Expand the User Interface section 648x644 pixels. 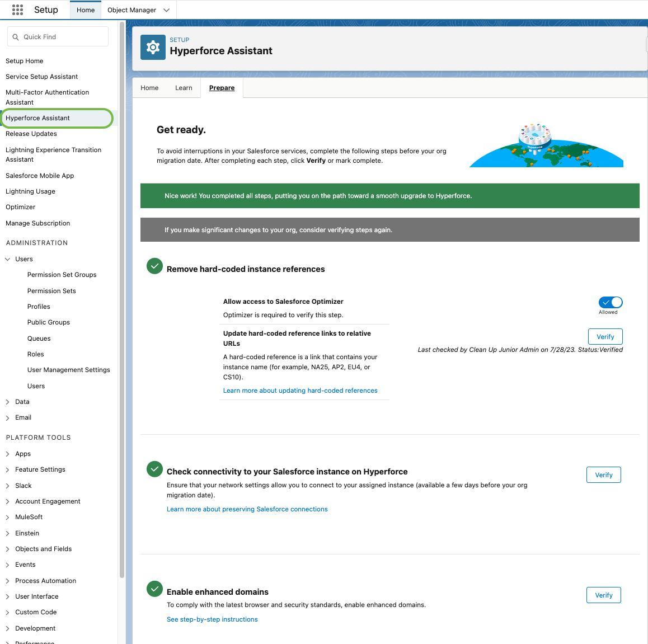click(7, 596)
